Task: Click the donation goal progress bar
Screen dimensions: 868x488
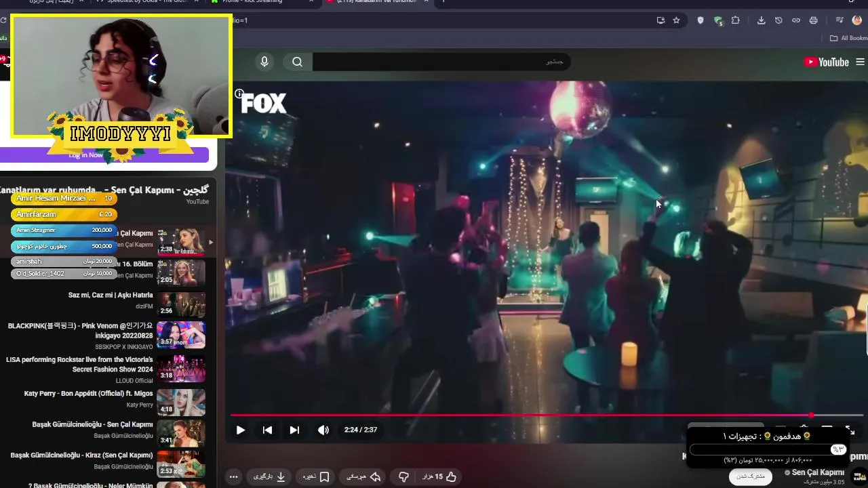Action: point(768,449)
